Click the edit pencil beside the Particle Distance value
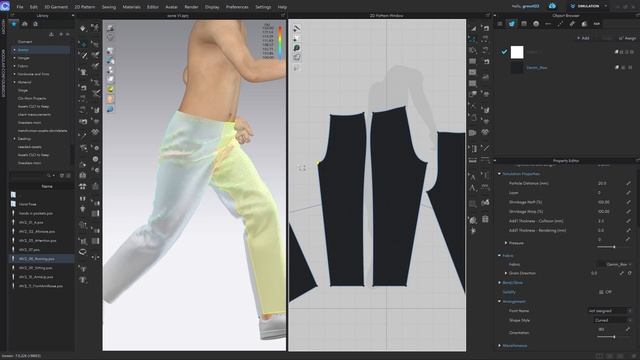Screen dimensions: 640x360 [x=628, y=183]
